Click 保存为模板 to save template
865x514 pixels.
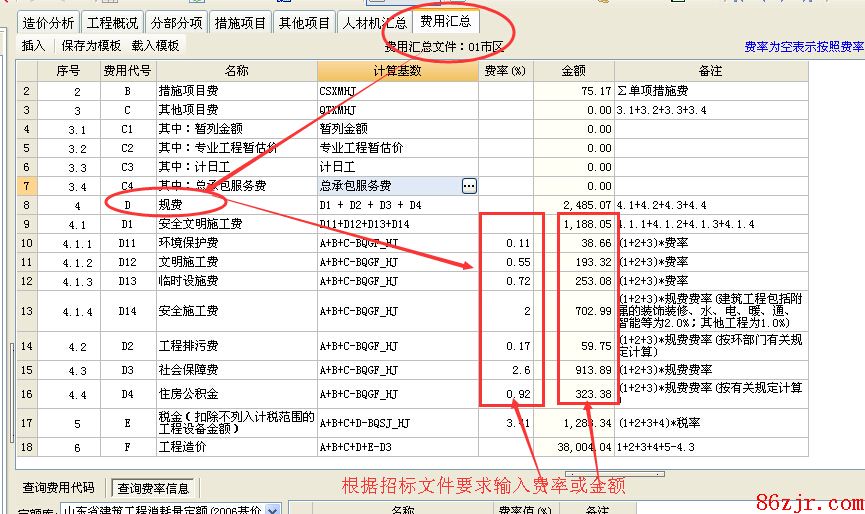(x=91, y=46)
